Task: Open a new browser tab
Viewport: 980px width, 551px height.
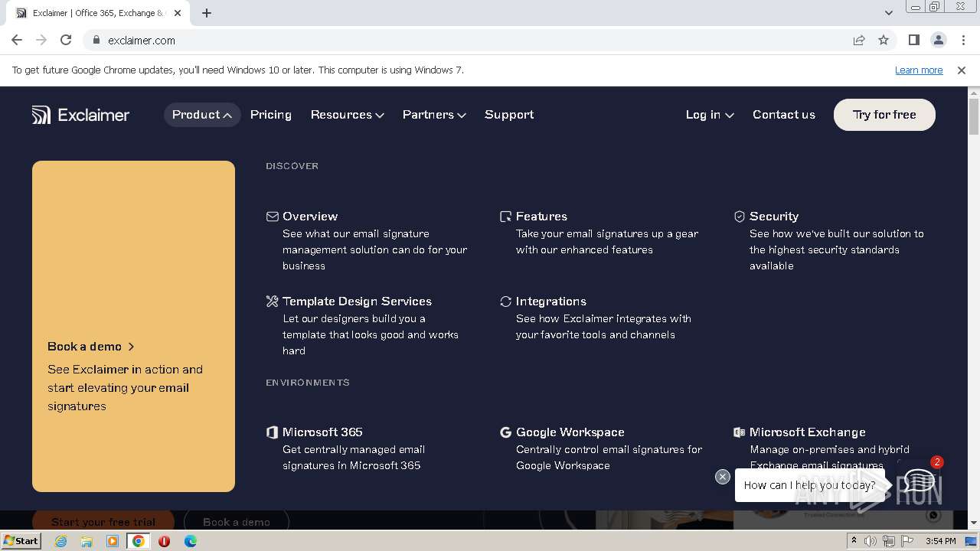Action: point(207,13)
